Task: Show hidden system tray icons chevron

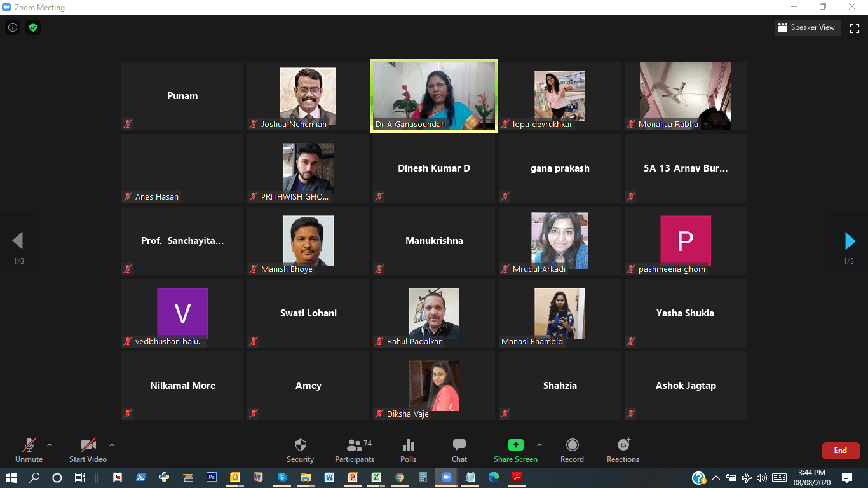Action: coord(716,477)
